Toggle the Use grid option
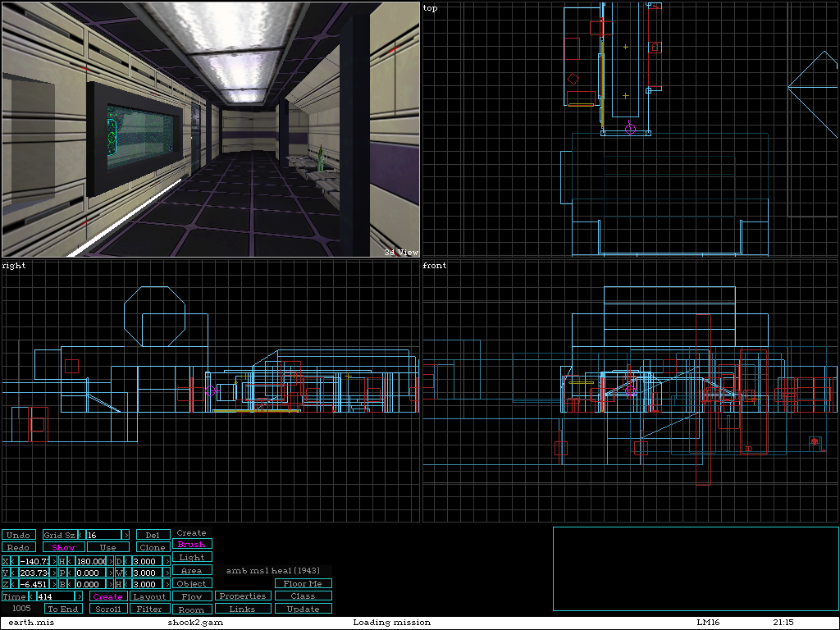The width and height of the screenshot is (840, 630). [108, 547]
